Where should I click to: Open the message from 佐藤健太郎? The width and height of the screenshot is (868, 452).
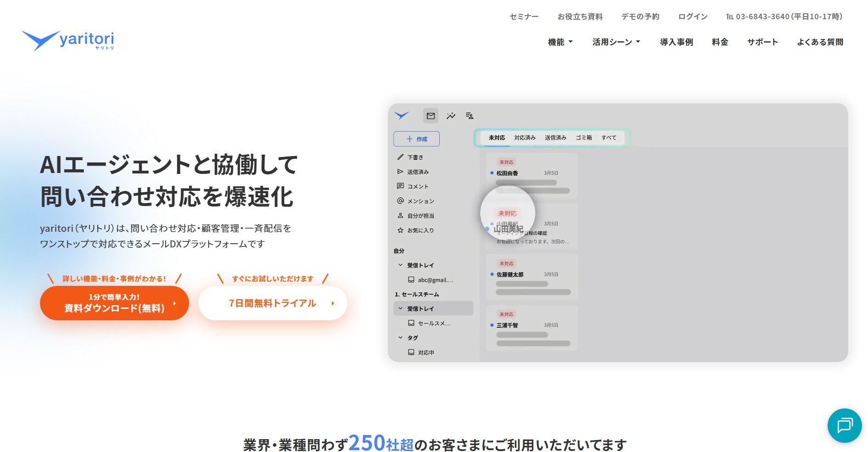click(532, 277)
